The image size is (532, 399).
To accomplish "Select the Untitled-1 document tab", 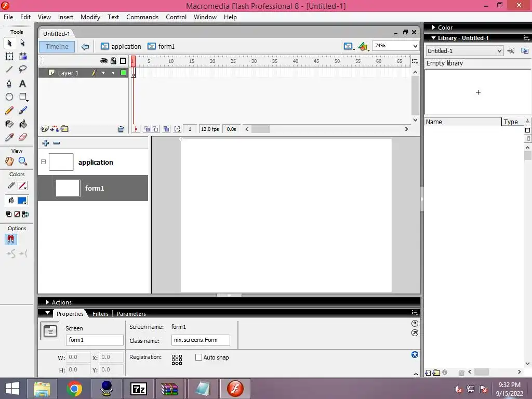I will click(56, 34).
